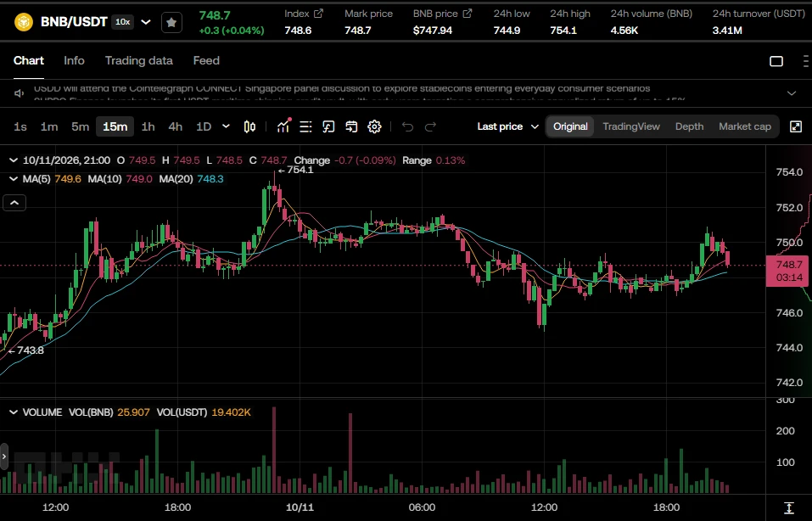Image resolution: width=812 pixels, height=521 pixels.
Task: Switch to the Trading data tab
Action: pos(139,60)
